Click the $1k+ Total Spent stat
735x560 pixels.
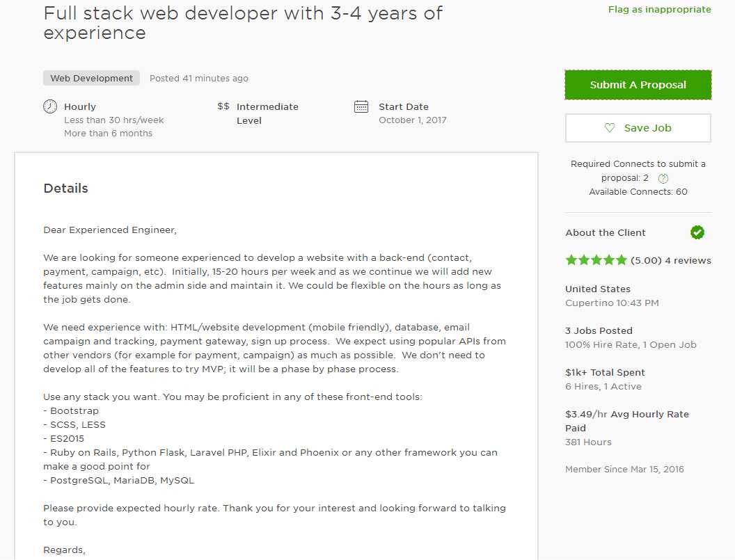point(605,372)
